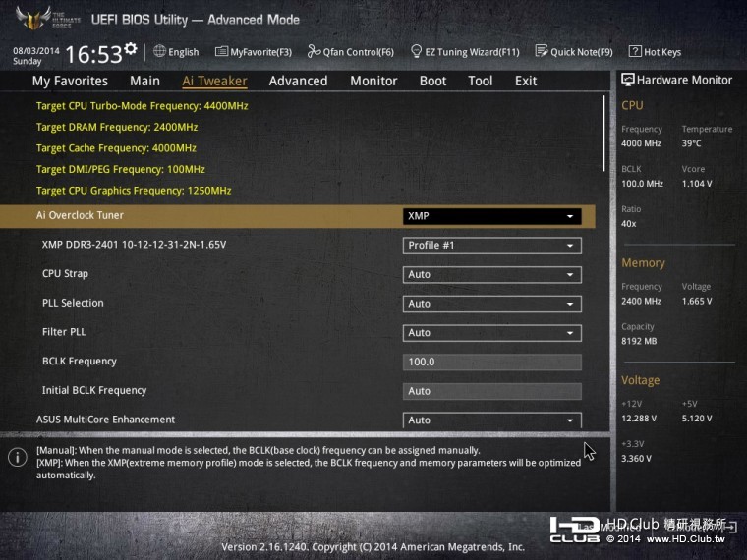
Task: Open the CPU Strap dropdown
Action: (x=492, y=275)
